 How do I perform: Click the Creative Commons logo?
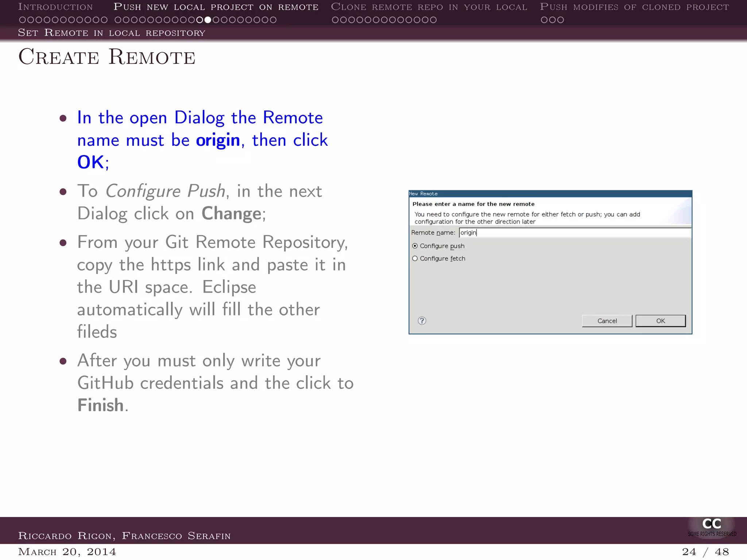712,527
